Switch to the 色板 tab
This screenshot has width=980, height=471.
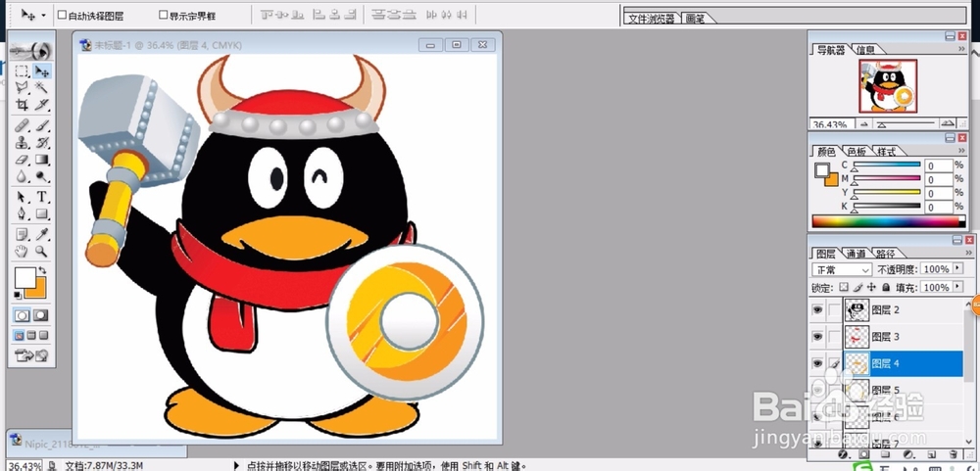click(x=857, y=152)
